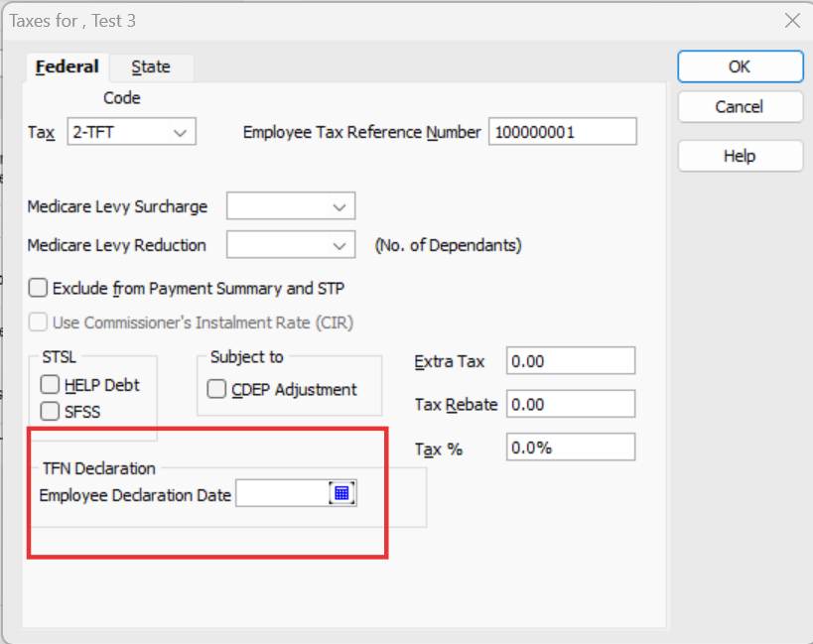
Task: Toggle Use Commissioner's Instalment Rate checkbox
Action: [x=38, y=322]
